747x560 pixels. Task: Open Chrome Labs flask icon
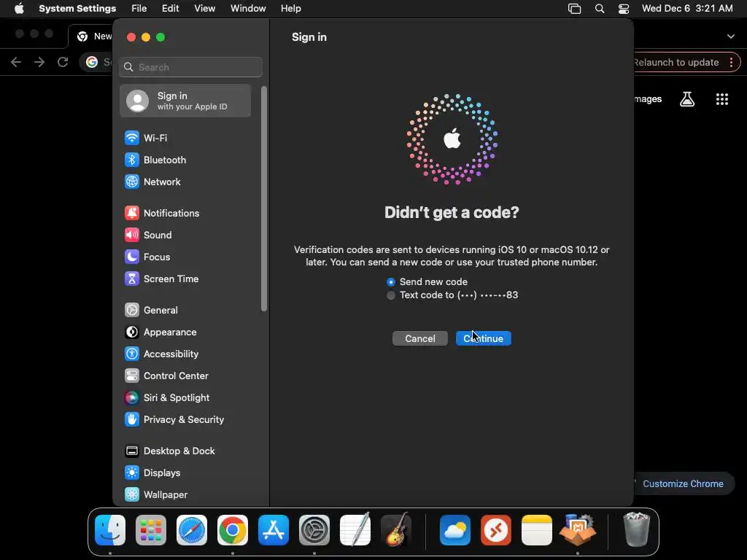coord(687,99)
